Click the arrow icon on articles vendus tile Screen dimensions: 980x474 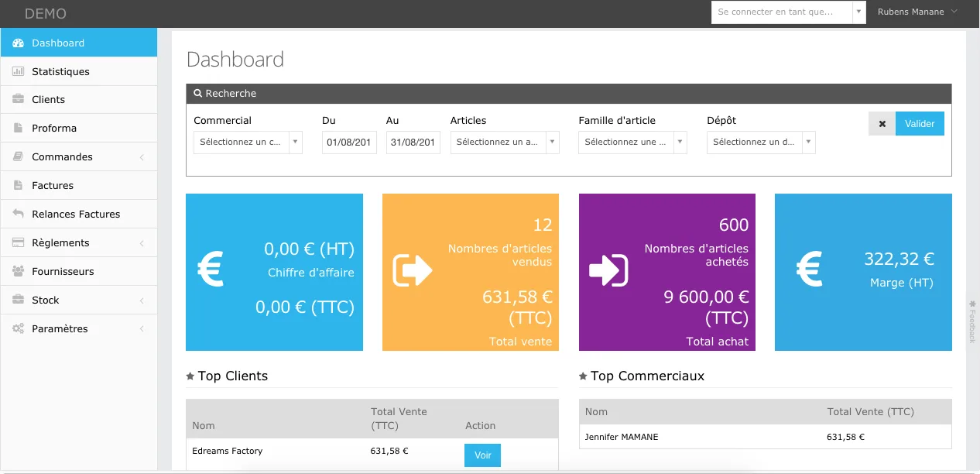413,270
